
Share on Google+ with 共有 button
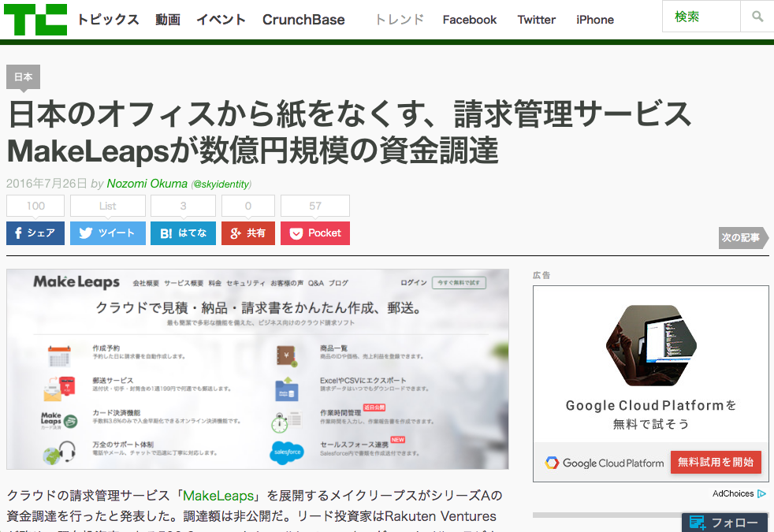tap(247, 233)
